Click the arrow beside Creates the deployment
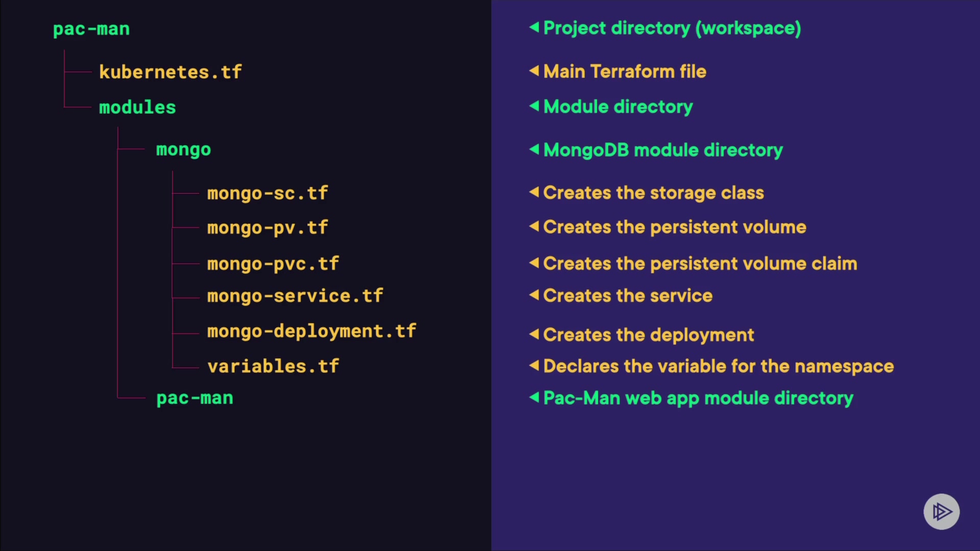 pyautogui.click(x=534, y=335)
